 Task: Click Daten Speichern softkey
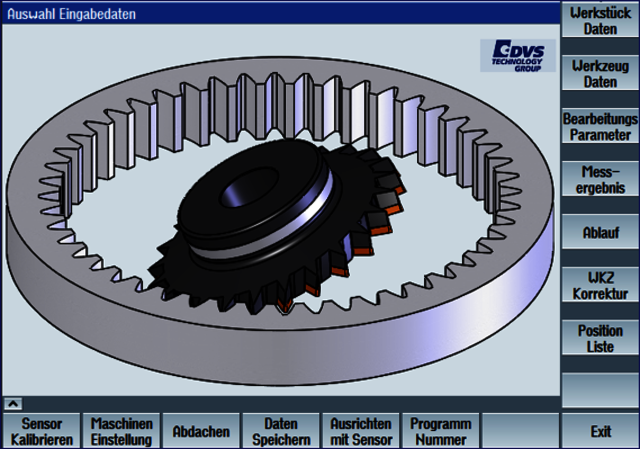(281, 431)
